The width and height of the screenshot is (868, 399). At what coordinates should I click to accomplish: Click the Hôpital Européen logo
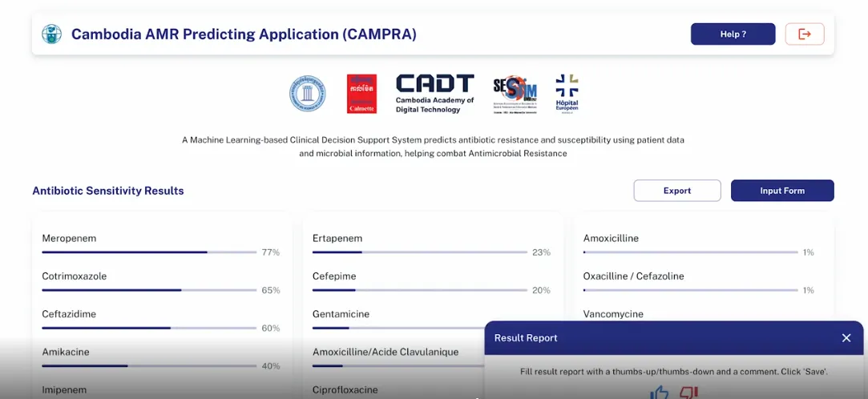[x=567, y=94]
